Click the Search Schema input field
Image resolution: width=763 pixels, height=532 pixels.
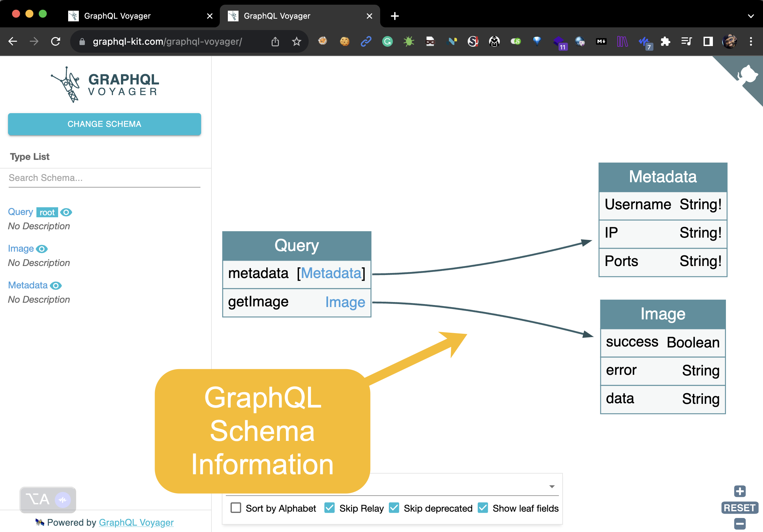pos(104,178)
